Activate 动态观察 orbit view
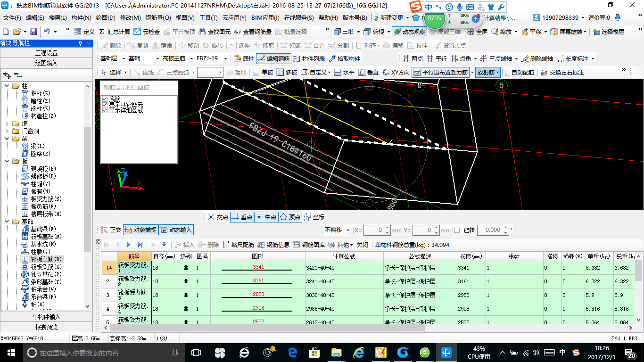The image size is (644, 362). 409,32
